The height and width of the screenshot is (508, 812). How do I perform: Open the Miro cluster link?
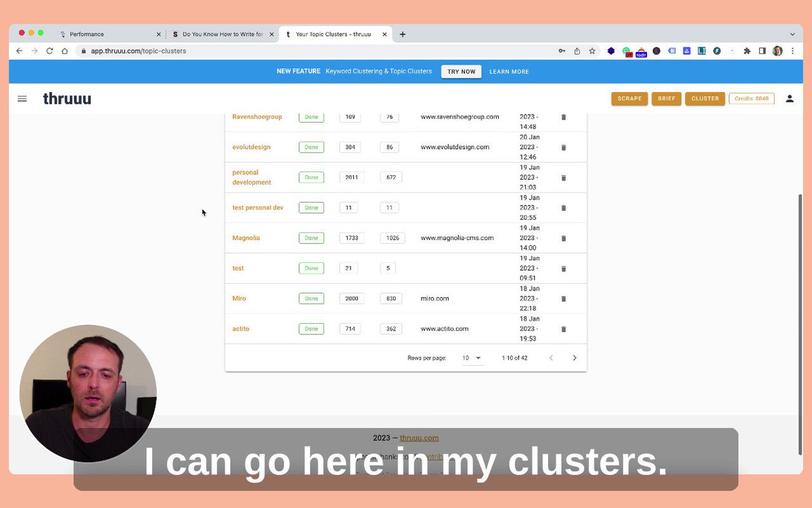tap(239, 299)
